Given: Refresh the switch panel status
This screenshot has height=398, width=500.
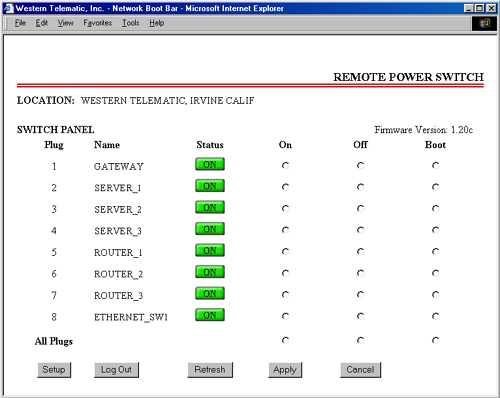Looking at the screenshot, I should 210,370.
